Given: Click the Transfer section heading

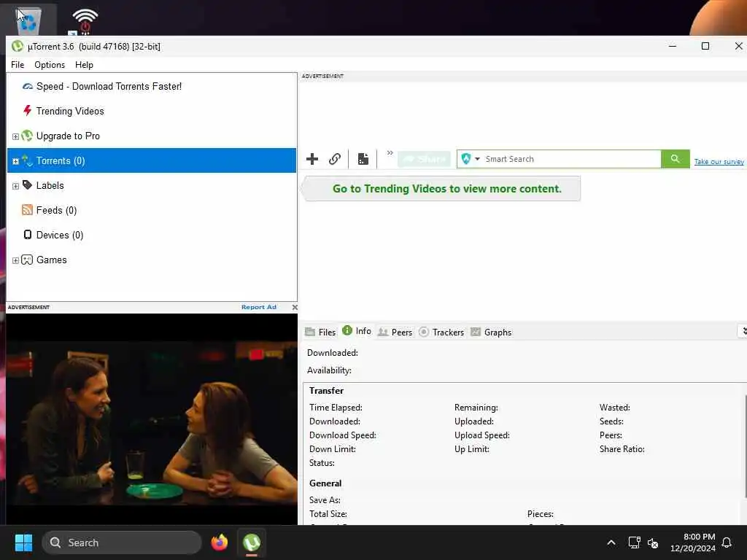Looking at the screenshot, I should click(x=326, y=391).
